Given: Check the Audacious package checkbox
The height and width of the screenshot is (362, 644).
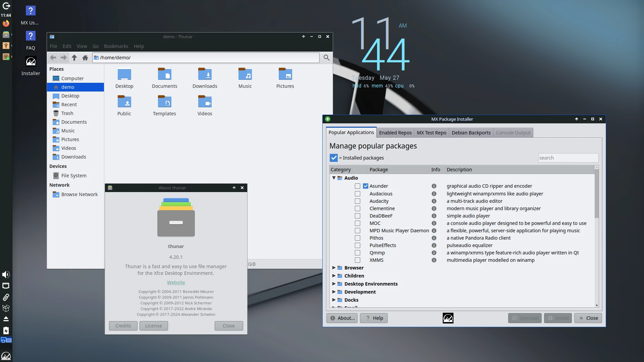Looking at the screenshot, I should (x=357, y=194).
